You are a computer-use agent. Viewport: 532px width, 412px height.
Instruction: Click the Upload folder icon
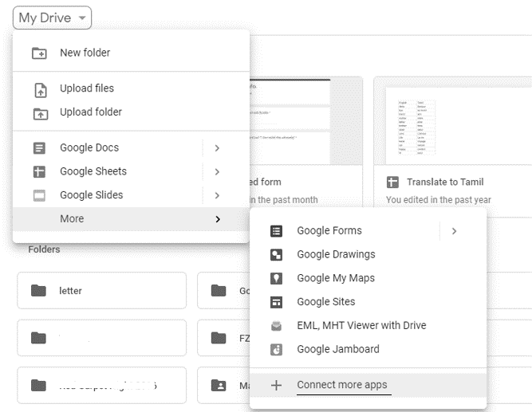pos(41,114)
